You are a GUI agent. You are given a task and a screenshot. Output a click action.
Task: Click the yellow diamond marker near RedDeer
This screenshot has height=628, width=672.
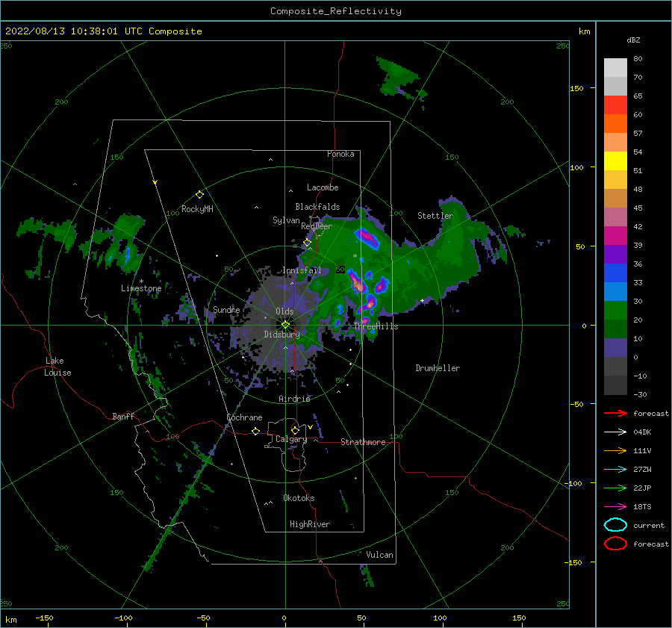pos(307,243)
